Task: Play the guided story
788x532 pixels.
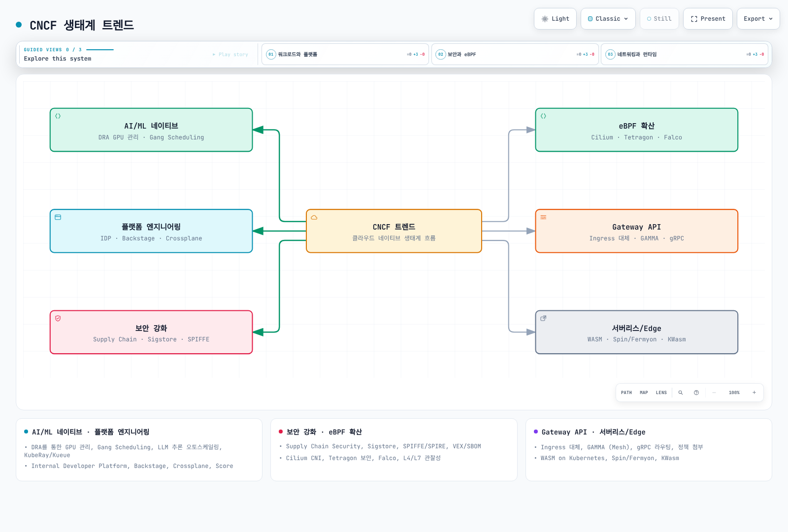Action: (230, 55)
